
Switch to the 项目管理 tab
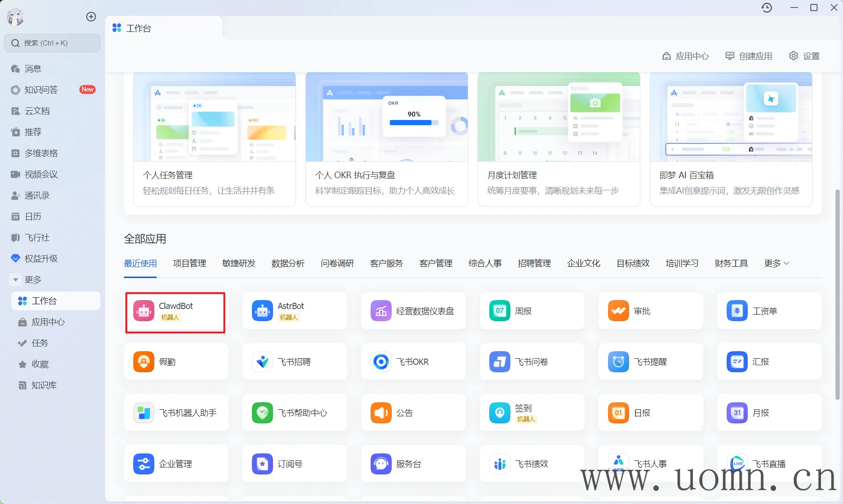[190, 263]
